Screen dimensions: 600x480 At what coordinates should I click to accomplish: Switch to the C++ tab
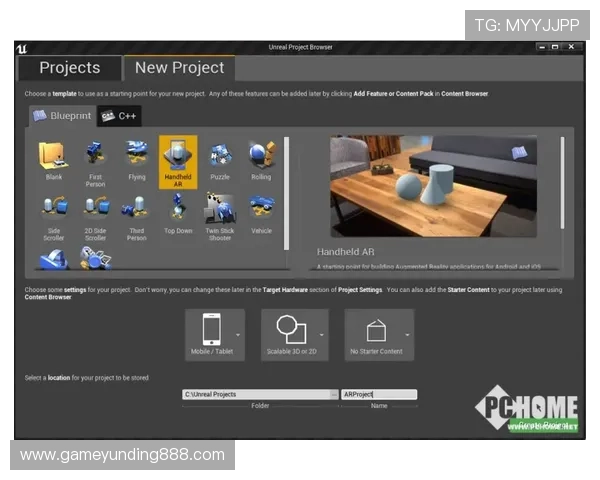tap(119, 116)
